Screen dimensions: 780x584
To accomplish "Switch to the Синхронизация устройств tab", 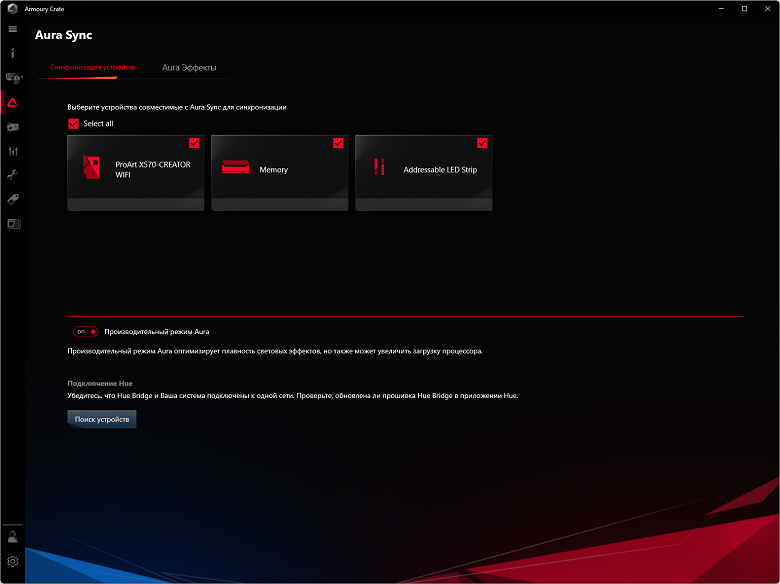I will click(93, 67).
